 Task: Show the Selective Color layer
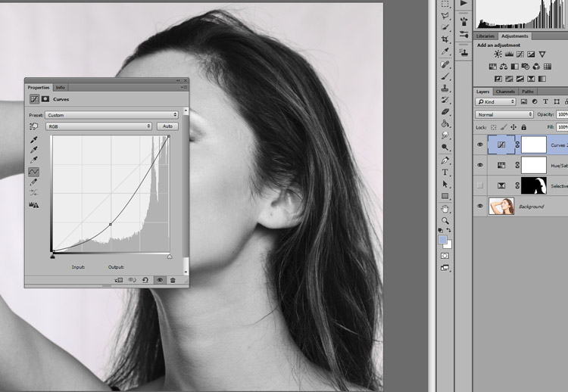480,185
